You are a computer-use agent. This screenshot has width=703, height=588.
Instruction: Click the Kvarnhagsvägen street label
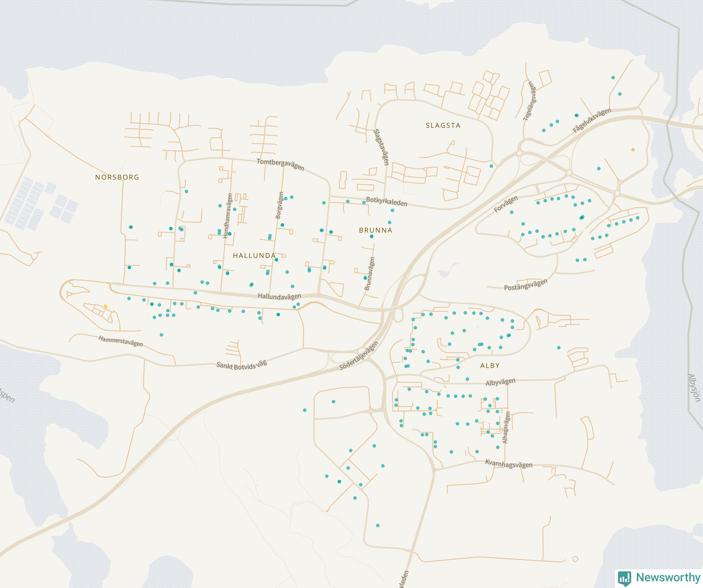[x=509, y=464]
